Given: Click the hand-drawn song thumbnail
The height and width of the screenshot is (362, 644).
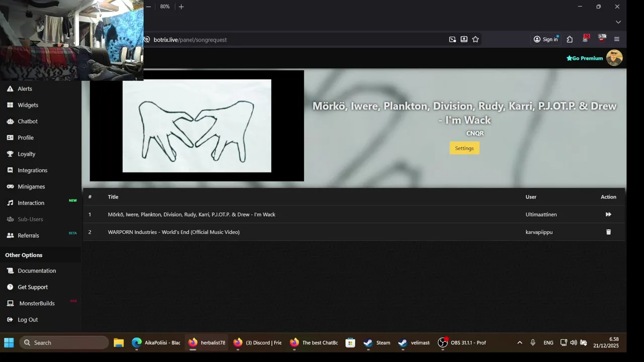Looking at the screenshot, I should pyautogui.click(x=197, y=126).
